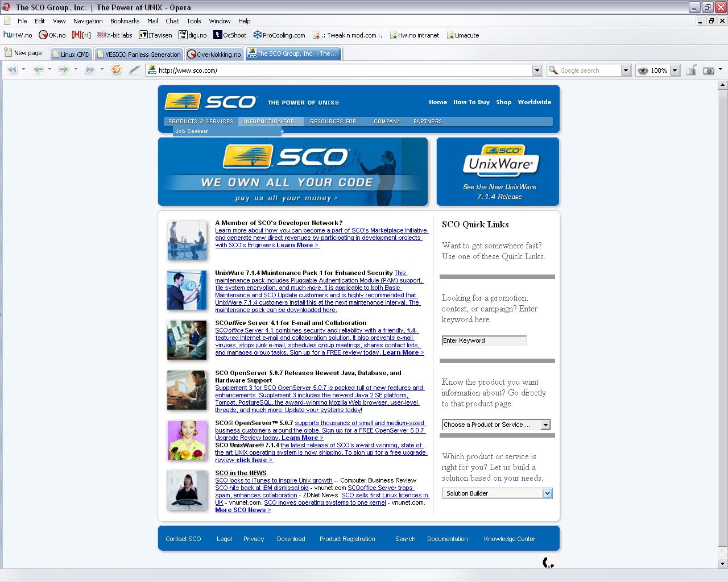Image resolution: width=728 pixels, height=582 pixels.
Task: Click the SCO site icon in the address bar
Action: (x=151, y=70)
